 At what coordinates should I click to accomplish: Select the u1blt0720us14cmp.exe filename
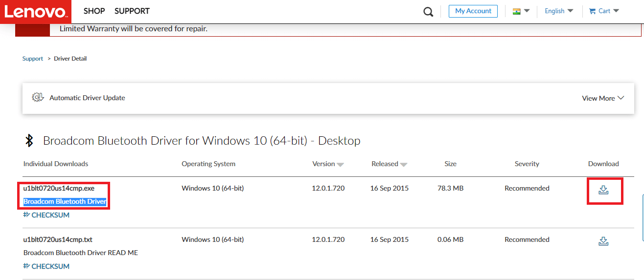tap(59, 188)
